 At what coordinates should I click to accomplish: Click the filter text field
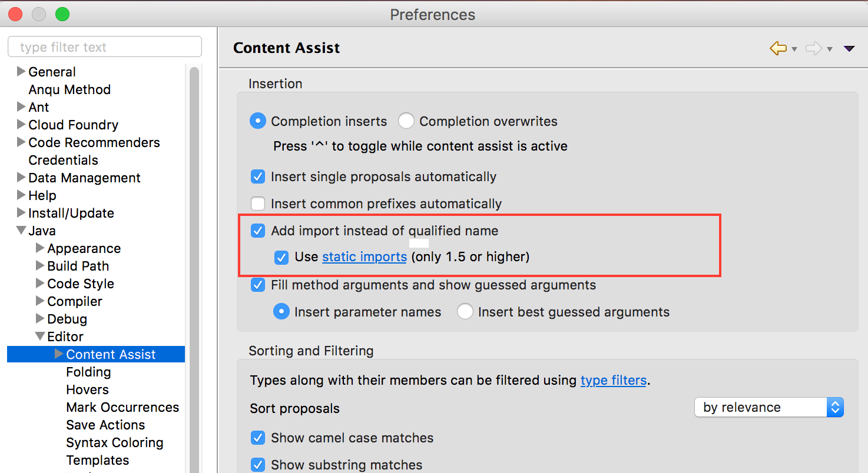[x=104, y=46]
